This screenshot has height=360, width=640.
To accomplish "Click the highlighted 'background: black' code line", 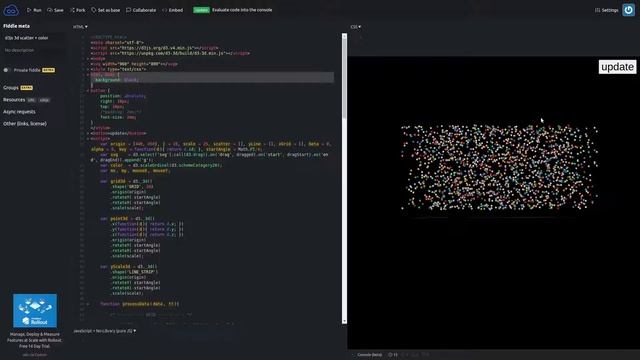I will pos(117,80).
